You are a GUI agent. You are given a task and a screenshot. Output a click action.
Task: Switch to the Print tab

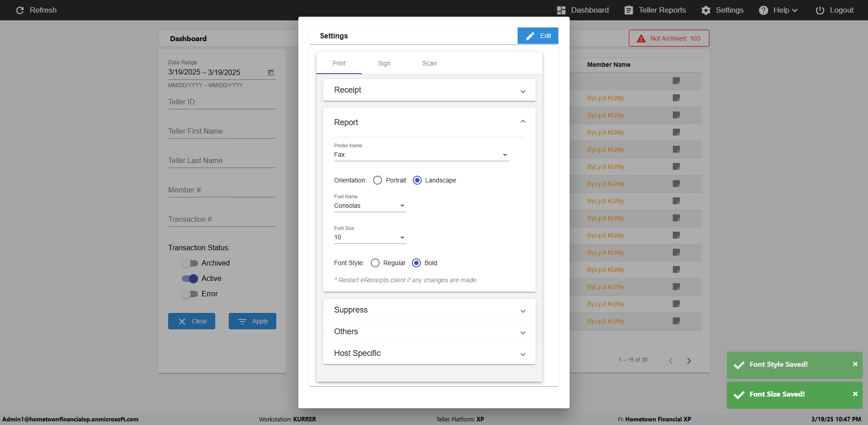pyautogui.click(x=339, y=63)
